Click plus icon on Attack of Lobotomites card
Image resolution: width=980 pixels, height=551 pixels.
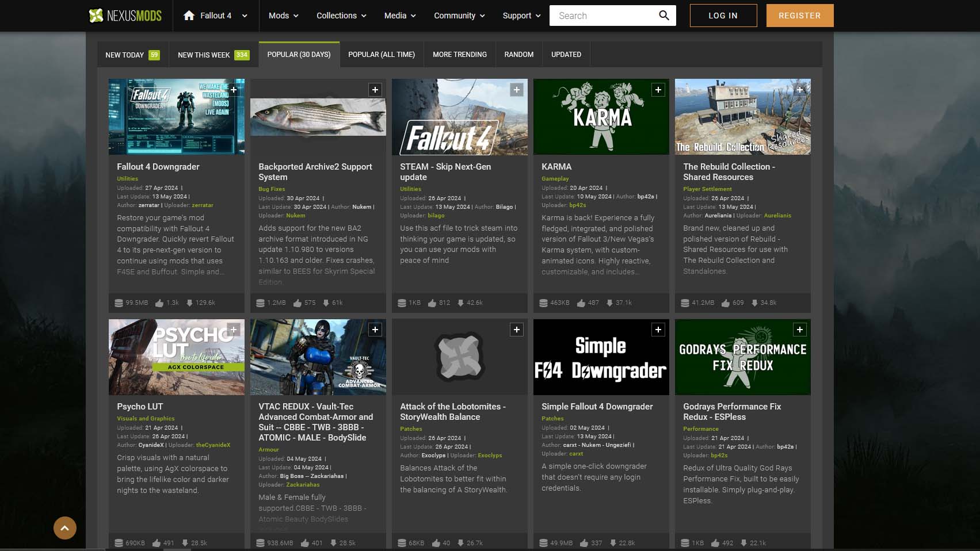[x=517, y=330]
